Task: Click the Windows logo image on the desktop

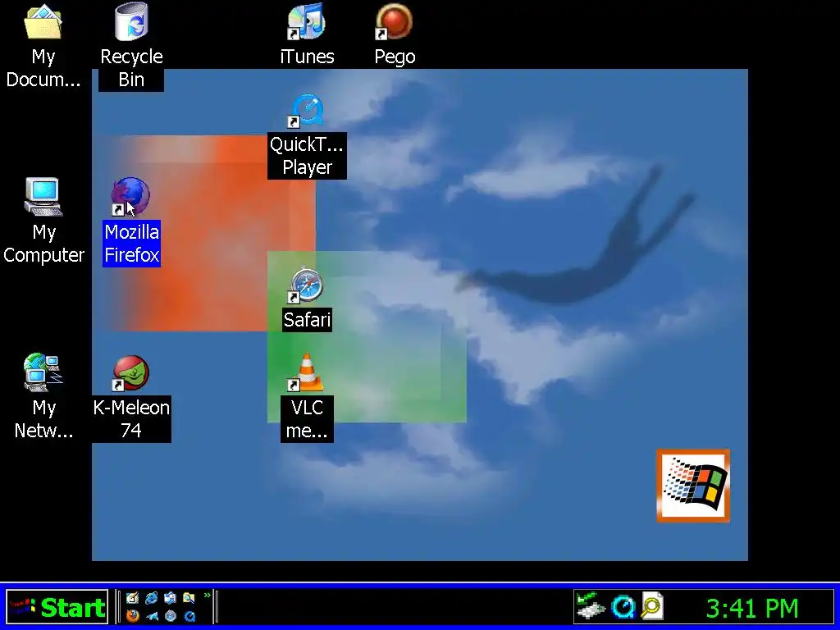Action: (x=693, y=486)
